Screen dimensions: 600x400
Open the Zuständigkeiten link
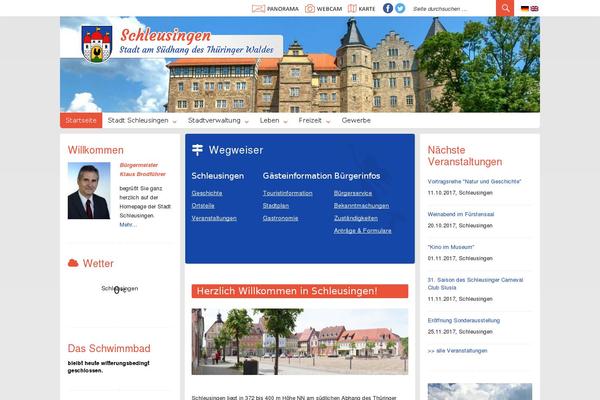click(355, 218)
